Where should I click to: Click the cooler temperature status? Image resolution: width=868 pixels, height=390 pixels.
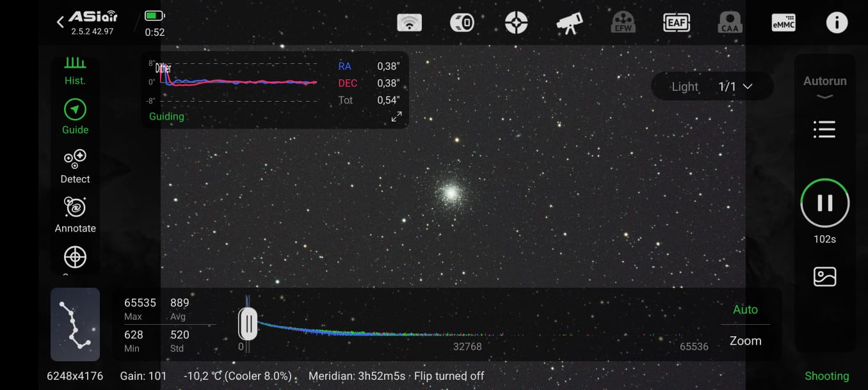coord(239,376)
